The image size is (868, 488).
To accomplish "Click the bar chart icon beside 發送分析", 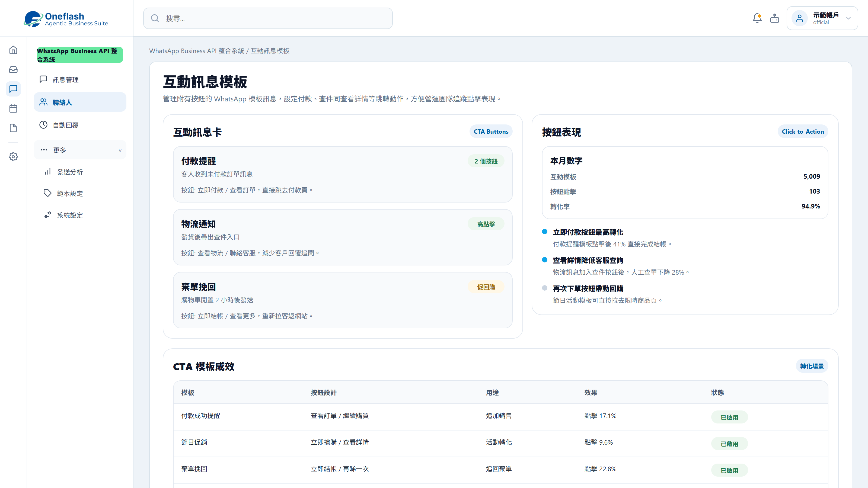I will [47, 172].
